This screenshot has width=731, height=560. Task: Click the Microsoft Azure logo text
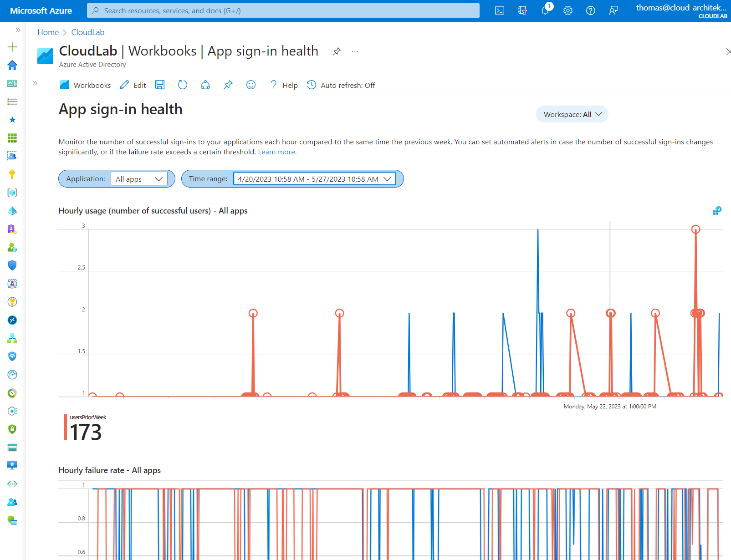click(x=41, y=10)
